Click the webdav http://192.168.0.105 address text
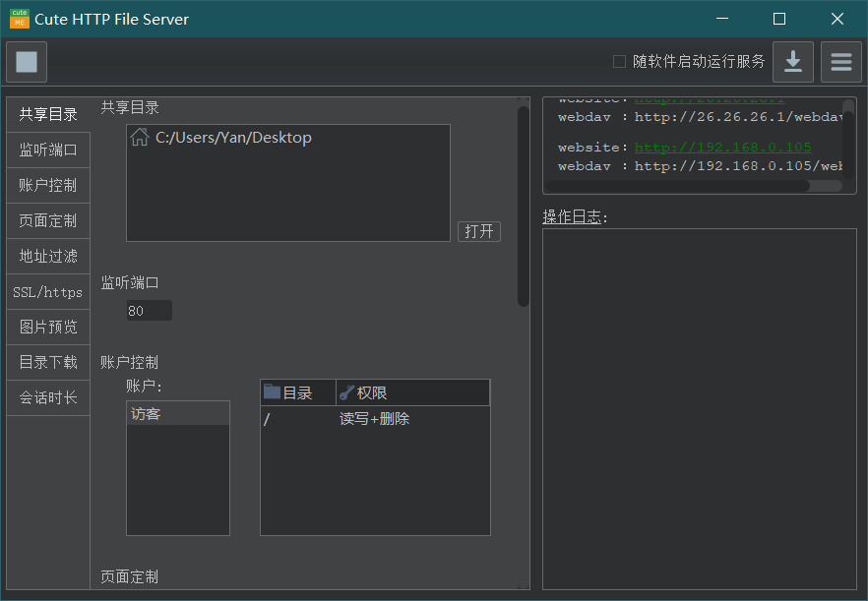 click(x=738, y=166)
